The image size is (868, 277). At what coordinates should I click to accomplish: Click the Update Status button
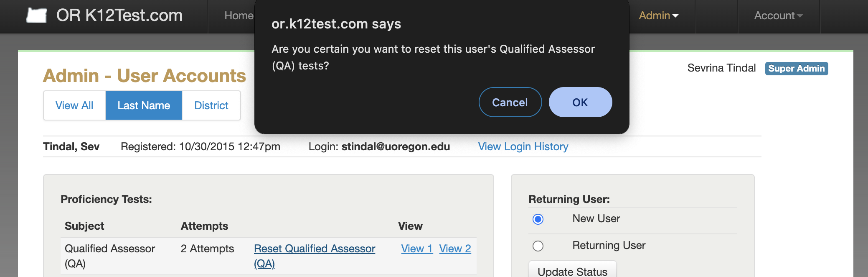coord(573,271)
